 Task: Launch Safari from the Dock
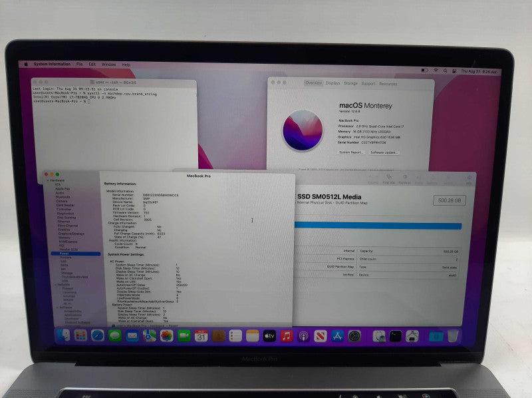coord(98,336)
